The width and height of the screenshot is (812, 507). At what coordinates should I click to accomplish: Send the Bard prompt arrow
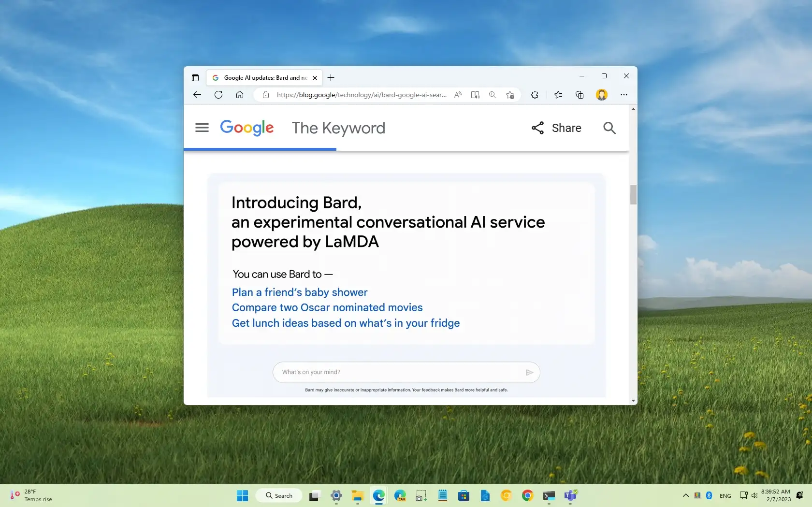point(530,372)
